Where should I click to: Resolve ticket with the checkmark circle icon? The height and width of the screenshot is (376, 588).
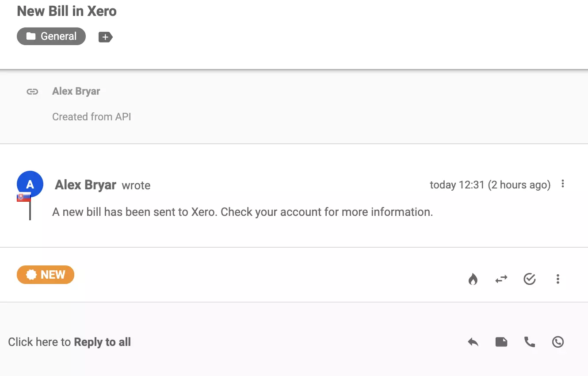(529, 279)
